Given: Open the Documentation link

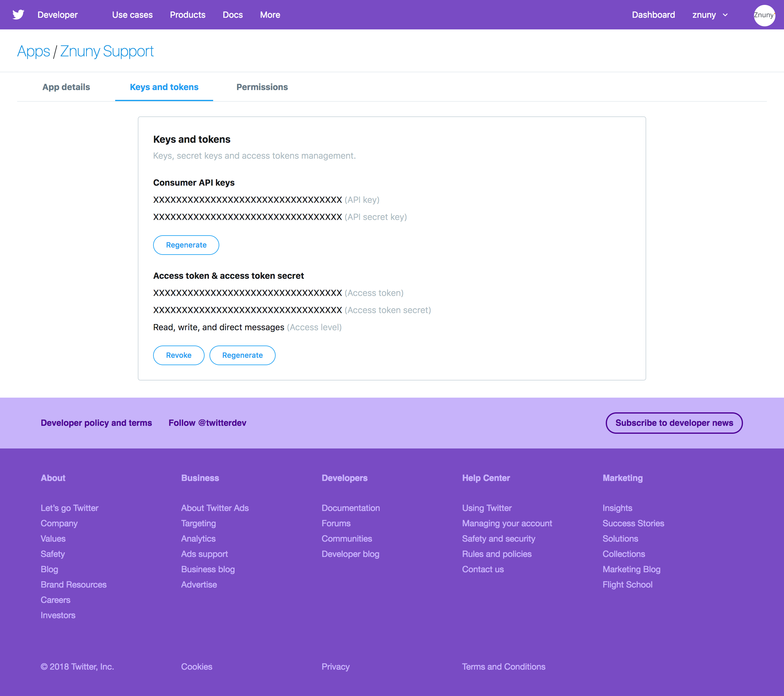Looking at the screenshot, I should 351,508.
